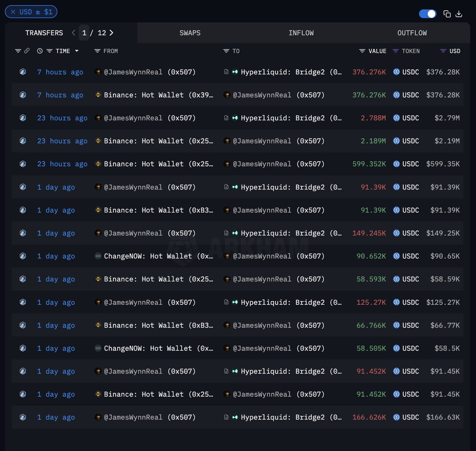Viewport: 476px width, 451px height.
Task: Click the link icon in table header
Action: pyautogui.click(x=27, y=51)
